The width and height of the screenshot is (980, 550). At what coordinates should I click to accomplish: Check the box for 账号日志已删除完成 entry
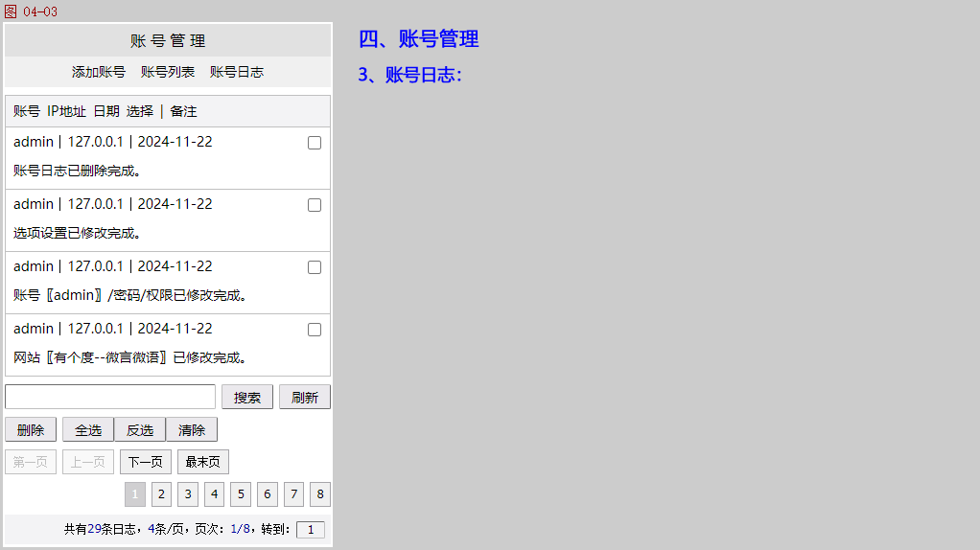315,143
